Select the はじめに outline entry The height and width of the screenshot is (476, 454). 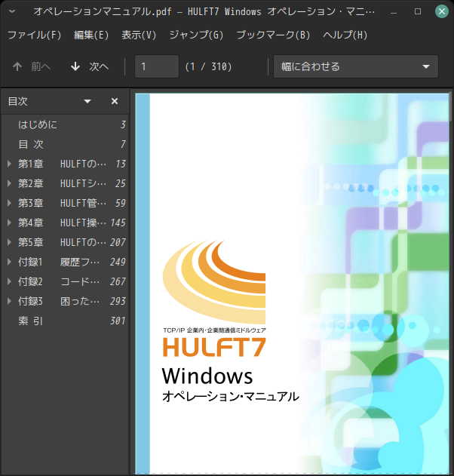coord(65,124)
